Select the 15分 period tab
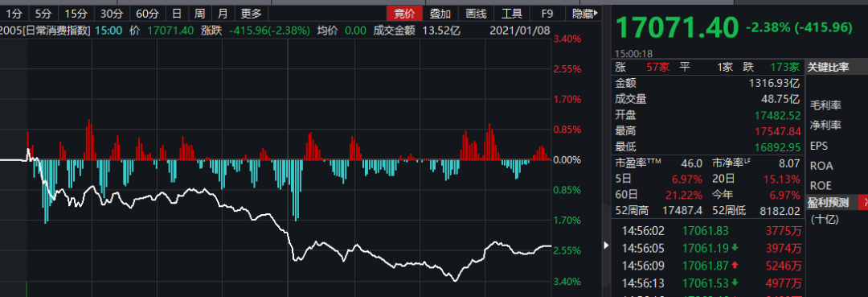Screen dimensions: 868x297 (x=76, y=14)
